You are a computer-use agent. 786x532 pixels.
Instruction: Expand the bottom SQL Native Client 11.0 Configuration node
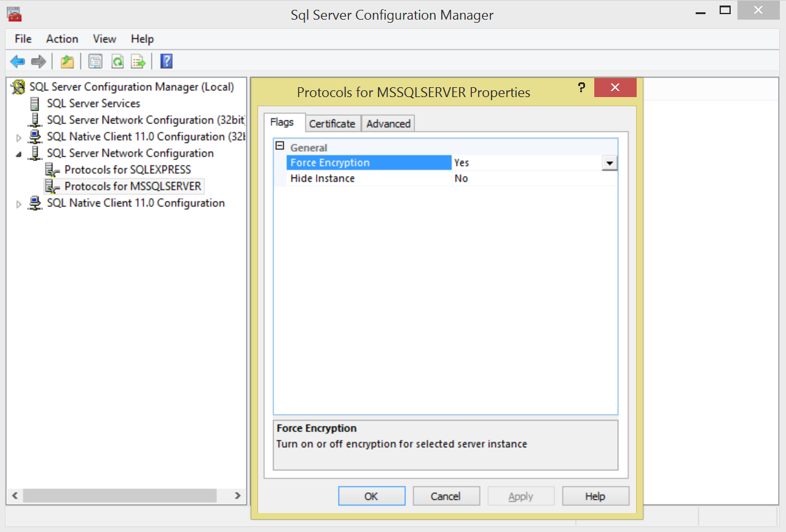[19, 204]
